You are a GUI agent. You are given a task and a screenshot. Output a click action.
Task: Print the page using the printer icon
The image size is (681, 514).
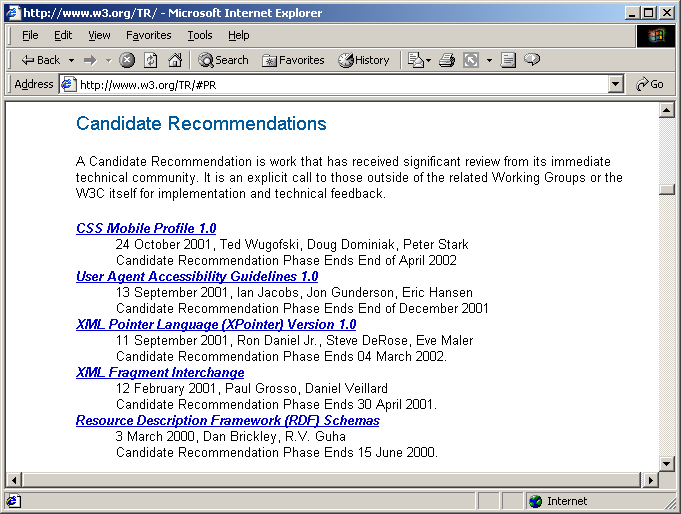click(447, 60)
